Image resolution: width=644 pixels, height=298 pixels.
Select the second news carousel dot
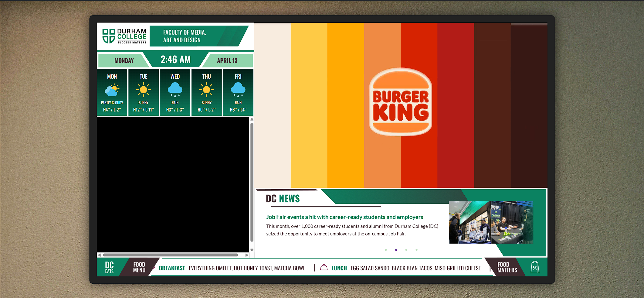[396, 250]
